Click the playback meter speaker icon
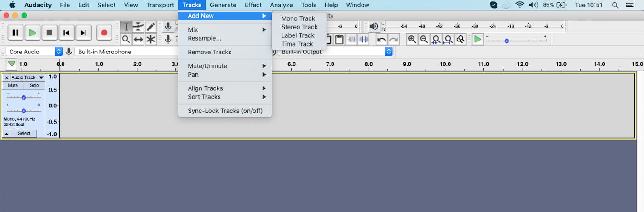The width and height of the screenshot is (644, 212). point(374,27)
